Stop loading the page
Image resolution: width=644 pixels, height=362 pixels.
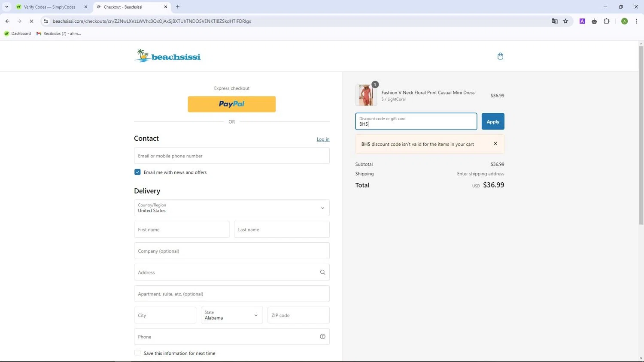[x=31, y=21]
